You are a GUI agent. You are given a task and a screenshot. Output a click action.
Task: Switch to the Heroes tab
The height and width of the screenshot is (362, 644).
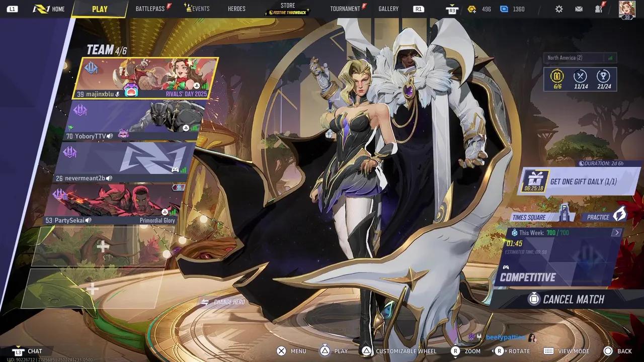[x=236, y=9]
